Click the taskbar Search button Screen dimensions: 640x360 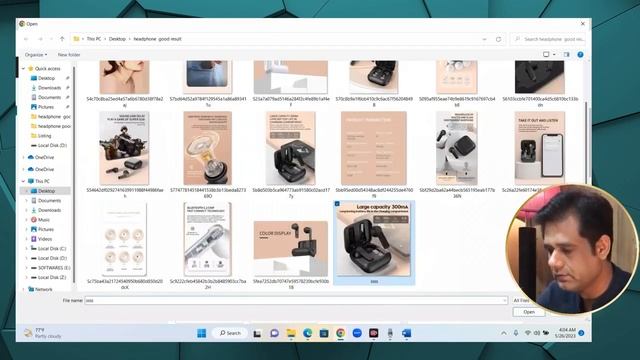click(230, 333)
